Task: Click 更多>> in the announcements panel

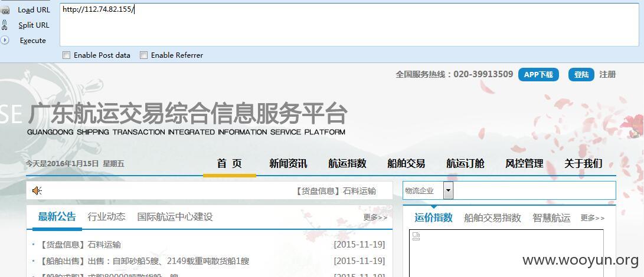Action: coord(375,217)
